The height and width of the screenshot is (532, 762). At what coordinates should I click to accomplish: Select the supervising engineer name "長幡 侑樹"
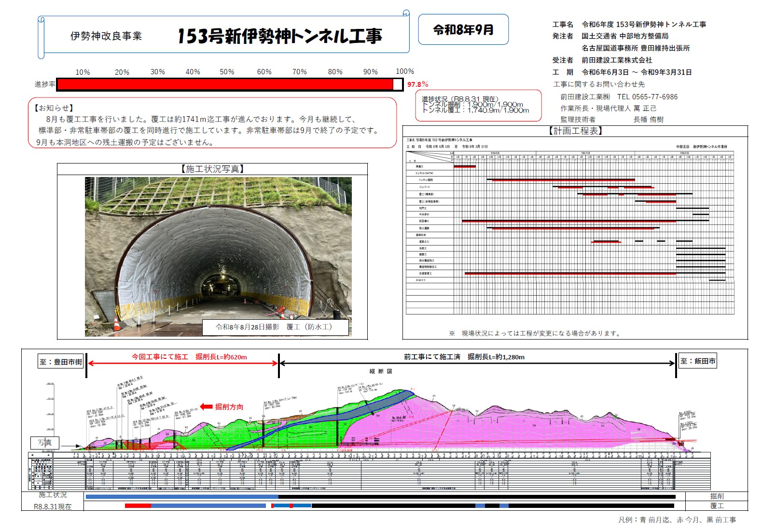648,120
